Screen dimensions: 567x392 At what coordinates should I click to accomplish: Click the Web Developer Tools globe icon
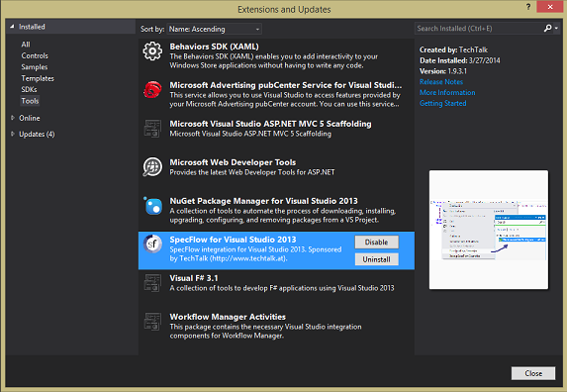click(x=152, y=166)
